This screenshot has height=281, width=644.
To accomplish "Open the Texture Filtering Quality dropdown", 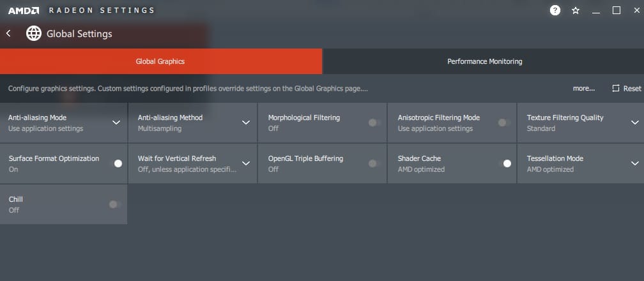I will coord(634,123).
